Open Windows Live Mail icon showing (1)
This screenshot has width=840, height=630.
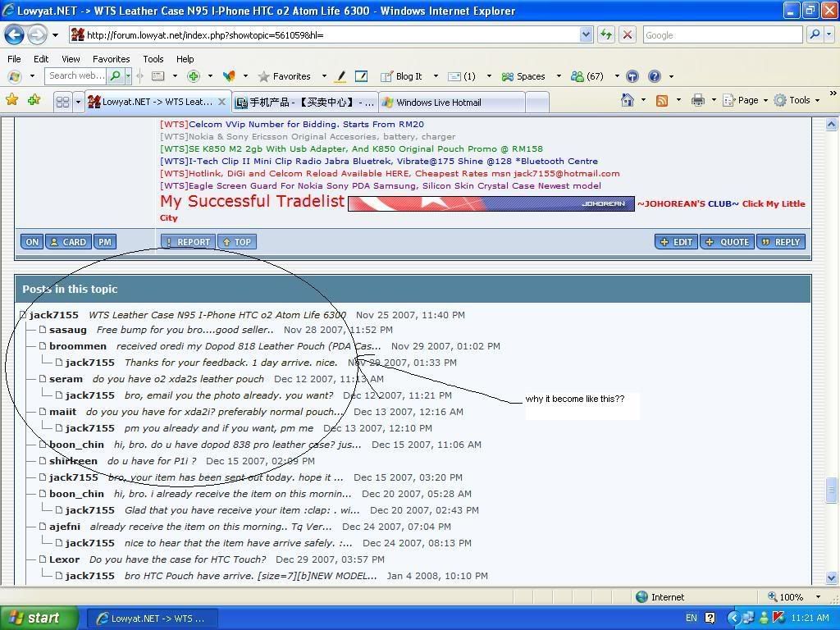[x=459, y=75]
